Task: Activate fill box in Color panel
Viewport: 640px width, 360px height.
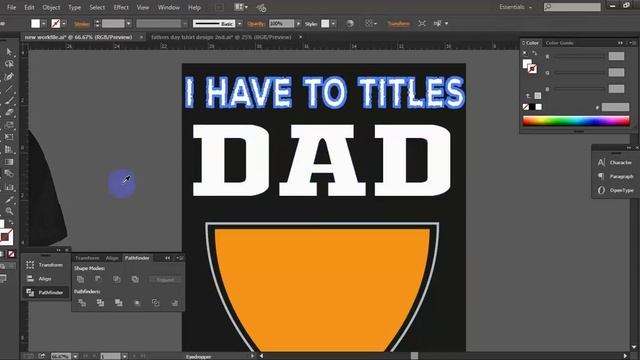Action: coord(527,64)
